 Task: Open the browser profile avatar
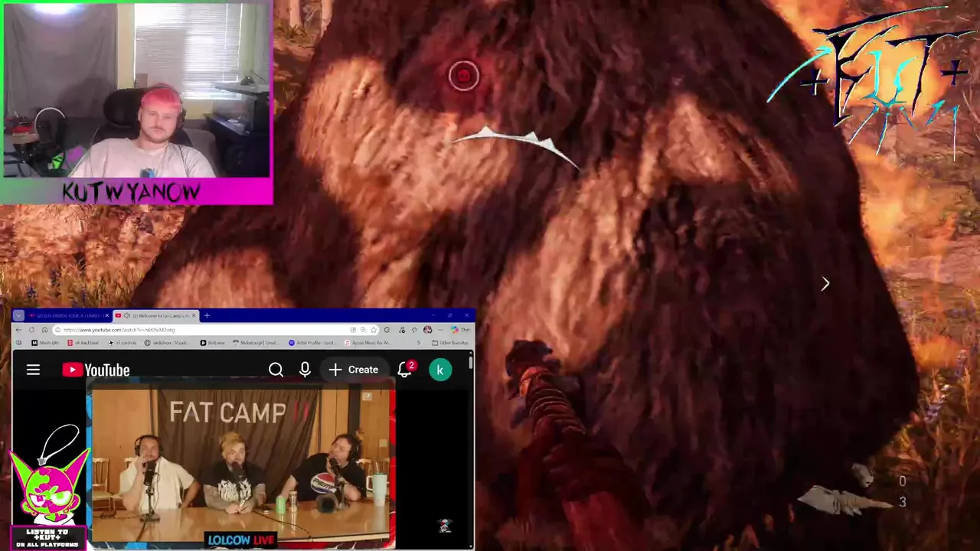[x=427, y=330]
